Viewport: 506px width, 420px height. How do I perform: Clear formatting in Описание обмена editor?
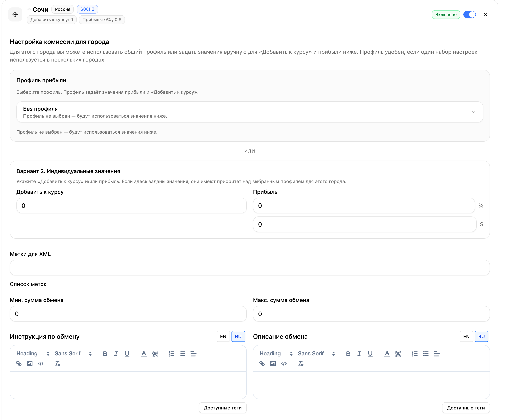coord(301,363)
